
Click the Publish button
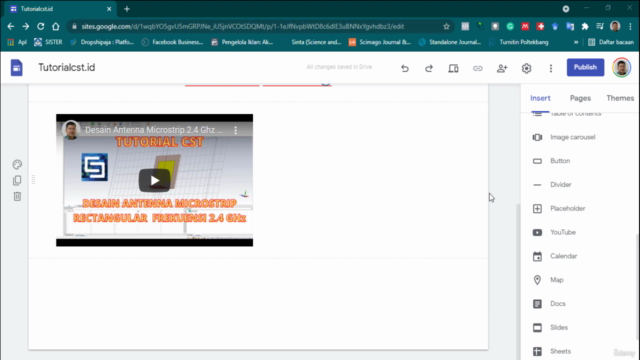click(x=585, y=67)
